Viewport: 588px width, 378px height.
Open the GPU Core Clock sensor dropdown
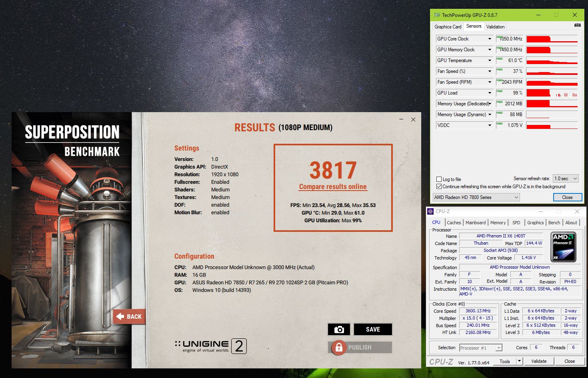[x=490, y=39]
